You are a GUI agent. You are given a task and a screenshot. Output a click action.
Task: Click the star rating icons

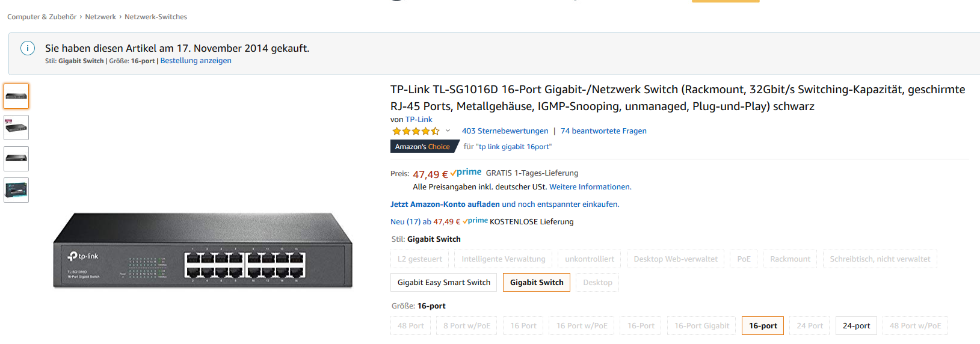(415, 131)
